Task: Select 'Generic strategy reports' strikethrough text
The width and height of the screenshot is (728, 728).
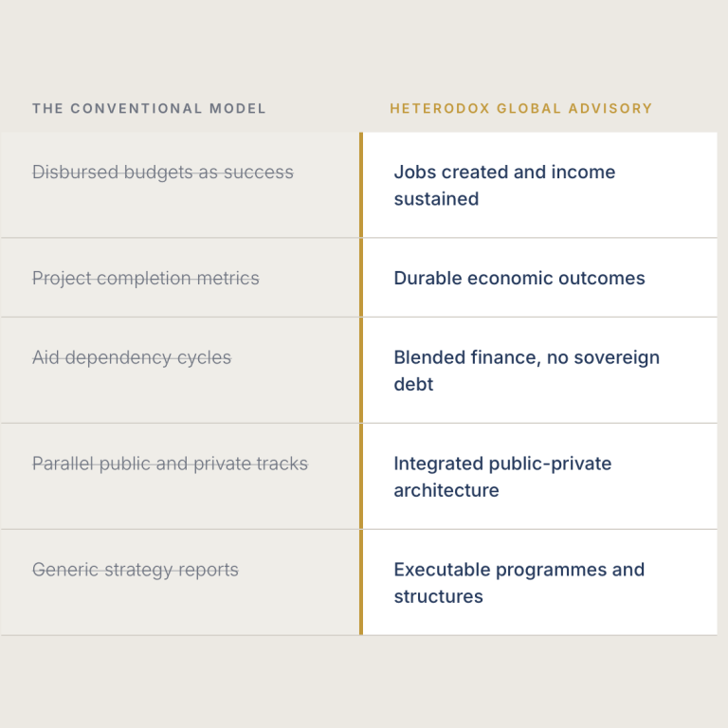Action: click(x=136, y=570)
